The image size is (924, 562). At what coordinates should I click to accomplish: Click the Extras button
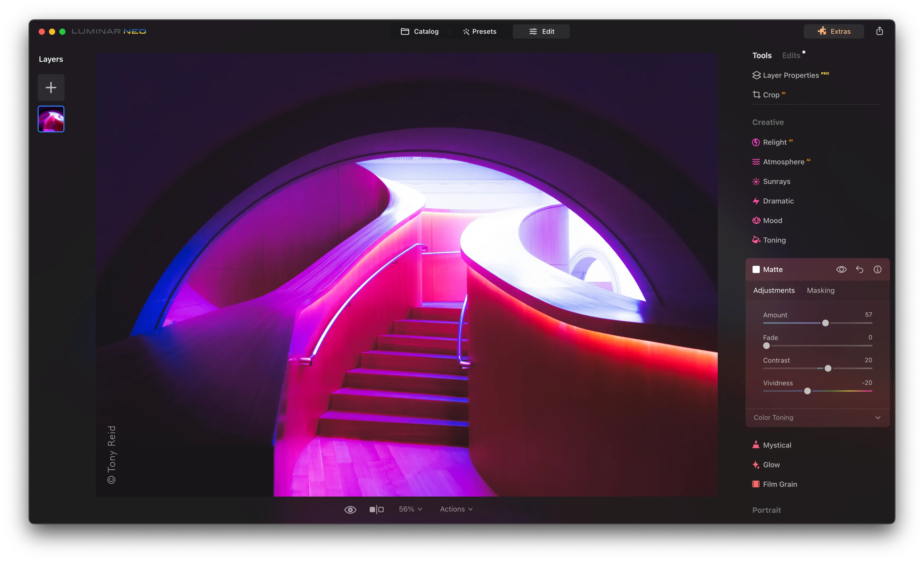pos(834,31)
